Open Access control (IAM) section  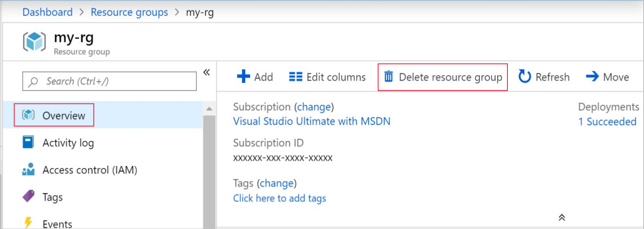tap(90, 170)
